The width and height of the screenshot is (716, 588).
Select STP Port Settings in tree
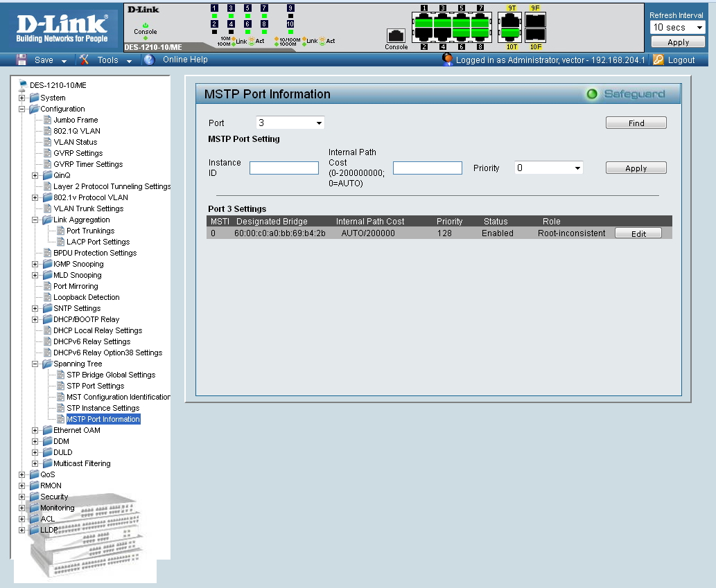(95, 386)
